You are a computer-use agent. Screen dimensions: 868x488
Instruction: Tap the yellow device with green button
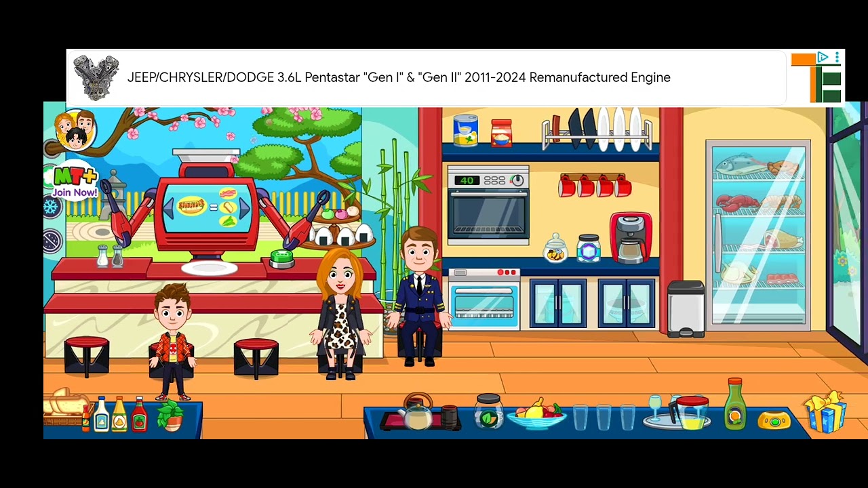pos(774,420)
